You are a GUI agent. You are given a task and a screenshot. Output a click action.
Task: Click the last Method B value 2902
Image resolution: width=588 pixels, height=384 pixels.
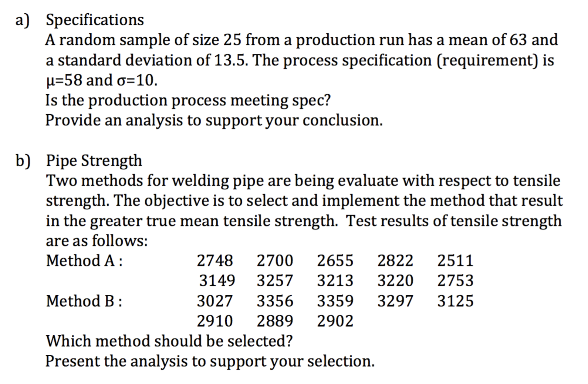(335, 321)
